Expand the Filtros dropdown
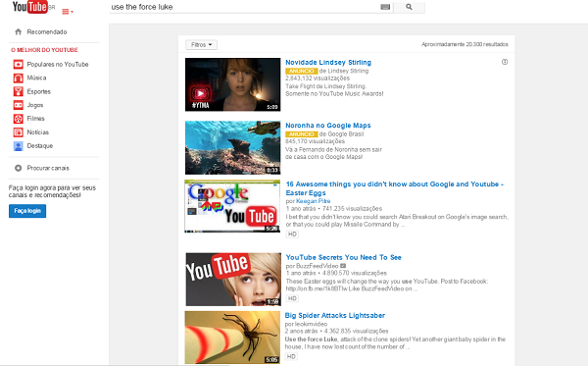 click(x=201, y=45)
